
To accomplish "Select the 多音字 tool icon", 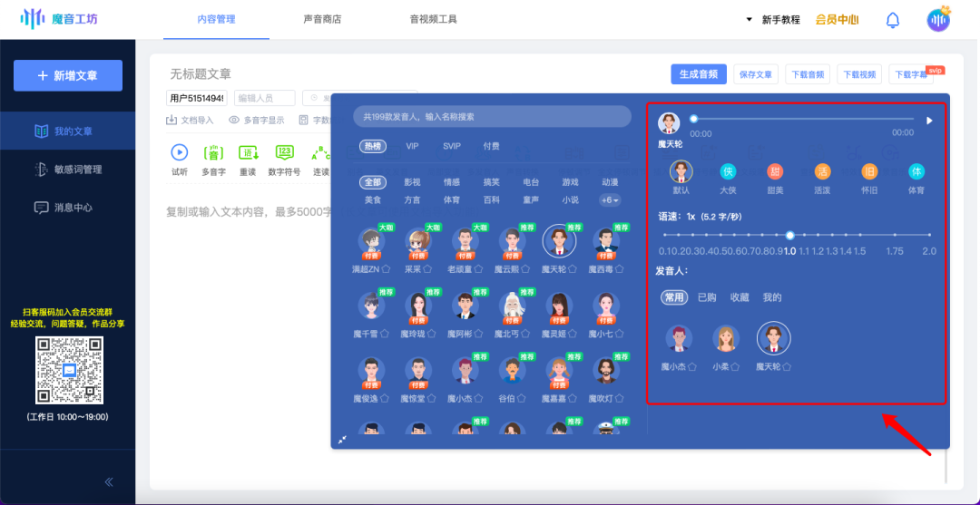I will click(214, 152).
